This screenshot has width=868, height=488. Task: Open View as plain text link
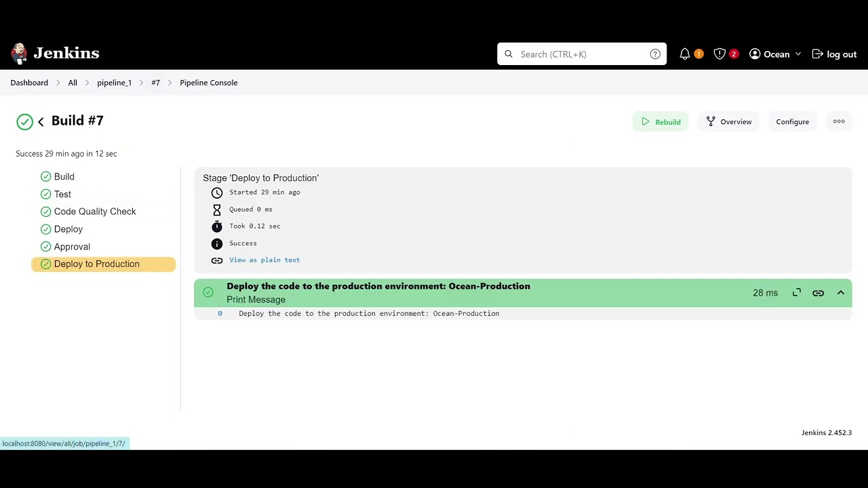[x=264, y=260]
